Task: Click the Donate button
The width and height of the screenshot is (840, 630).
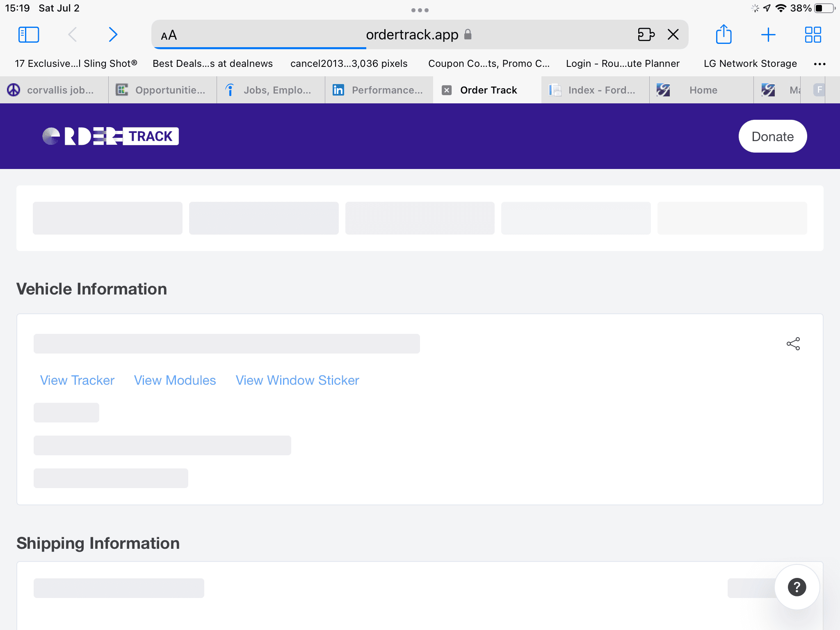Action: click(772, 136)
